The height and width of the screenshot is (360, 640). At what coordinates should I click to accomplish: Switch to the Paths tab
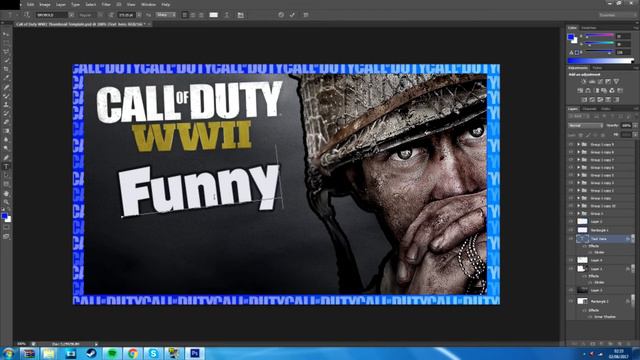click(606, 109)
